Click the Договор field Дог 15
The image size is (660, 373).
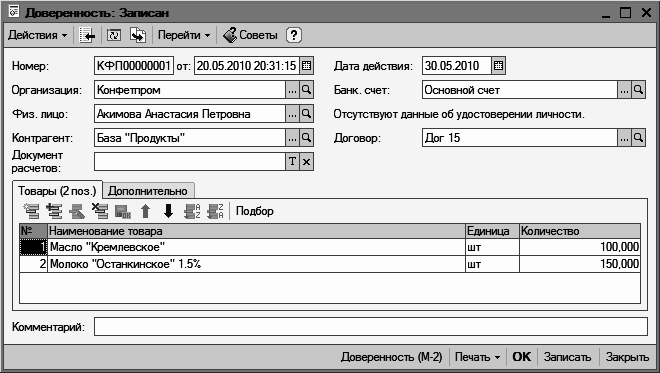520,138
